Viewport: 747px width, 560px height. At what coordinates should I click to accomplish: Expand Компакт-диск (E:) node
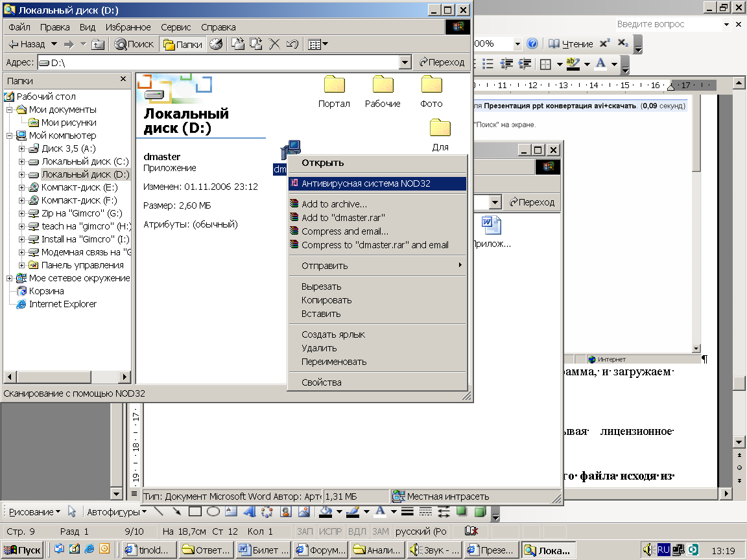point(21,187)
